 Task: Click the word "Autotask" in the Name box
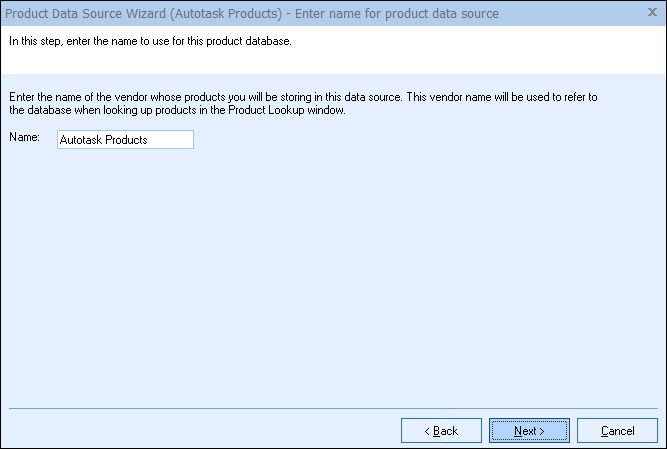(x=82, y=140)
